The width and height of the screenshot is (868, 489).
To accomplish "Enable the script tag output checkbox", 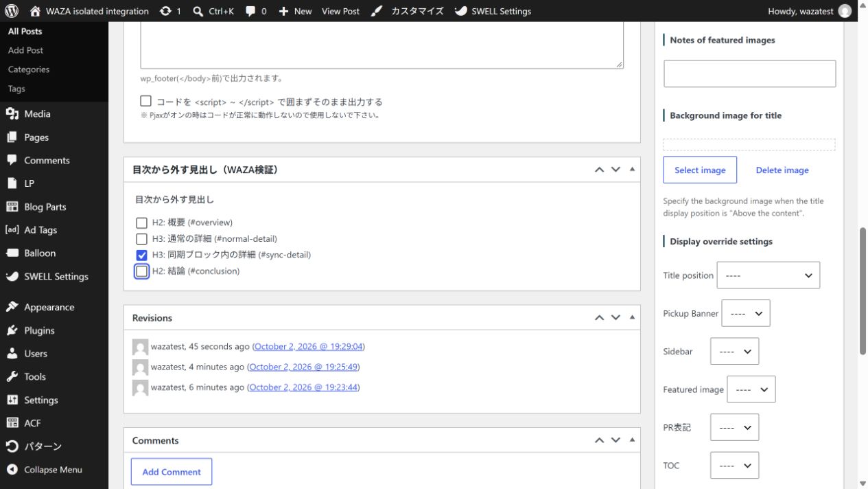I will (145, 101).
